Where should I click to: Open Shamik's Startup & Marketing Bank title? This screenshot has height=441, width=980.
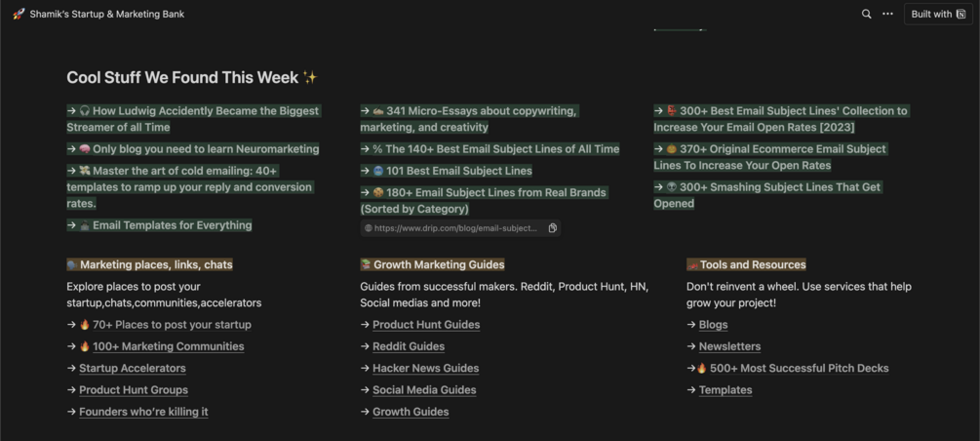pyautogui.click(x=107, y=14)
